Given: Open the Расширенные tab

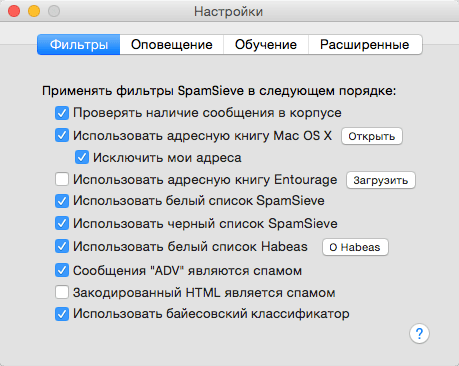Looking at the screenshot, I should pyautogui.click(x=365, y=45).
